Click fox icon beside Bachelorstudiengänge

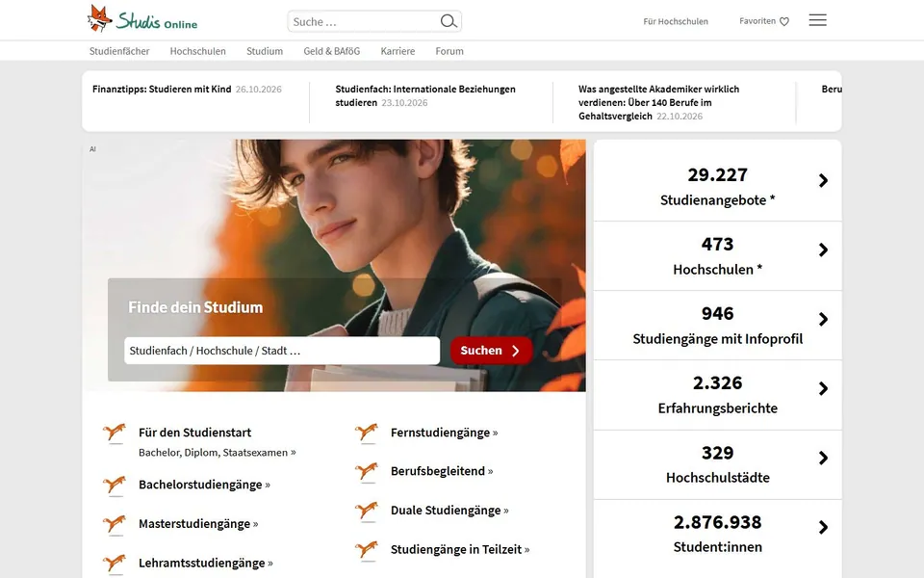pos(115,486)
